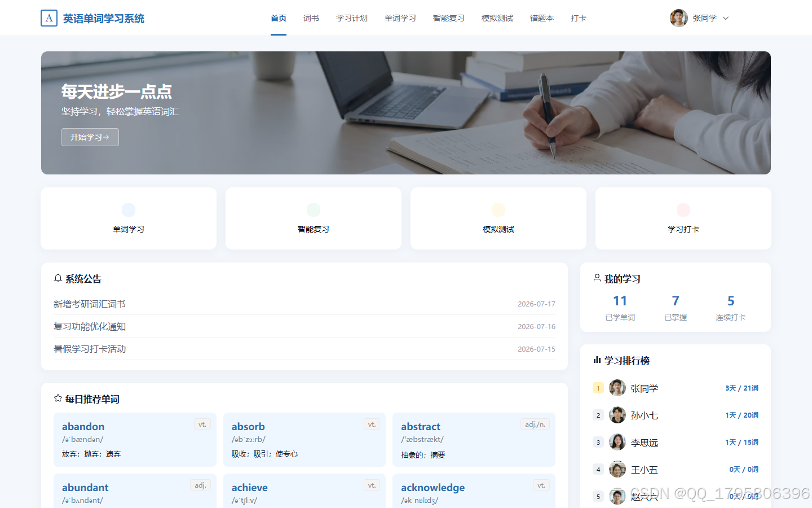Viewport: 812px width, 508px height.
Task: Click 张同学 avatar in the ranking list
Action: (617, 388)
